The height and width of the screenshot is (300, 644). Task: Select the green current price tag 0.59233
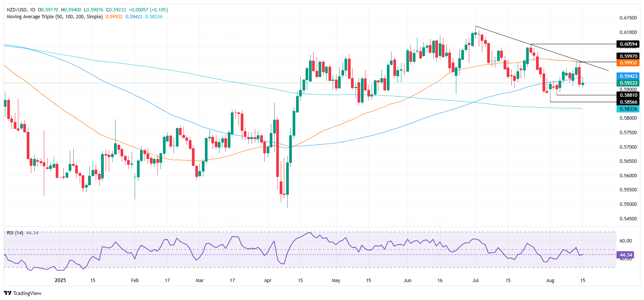(x=628, y=83)
